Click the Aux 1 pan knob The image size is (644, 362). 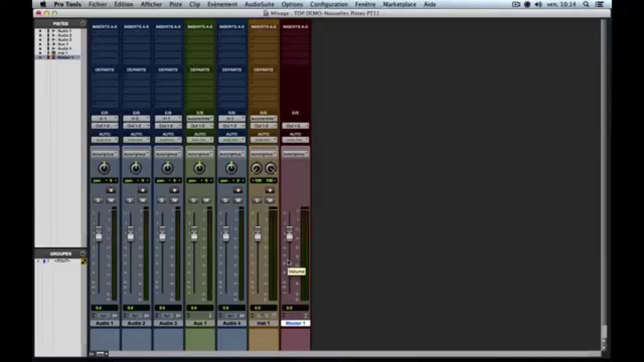[x=199, y=168]
